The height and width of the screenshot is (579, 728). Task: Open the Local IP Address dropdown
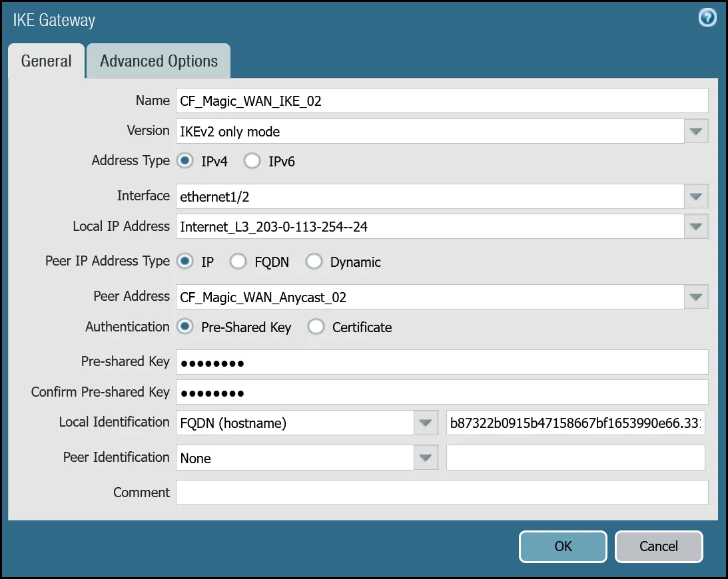(696, 226)
